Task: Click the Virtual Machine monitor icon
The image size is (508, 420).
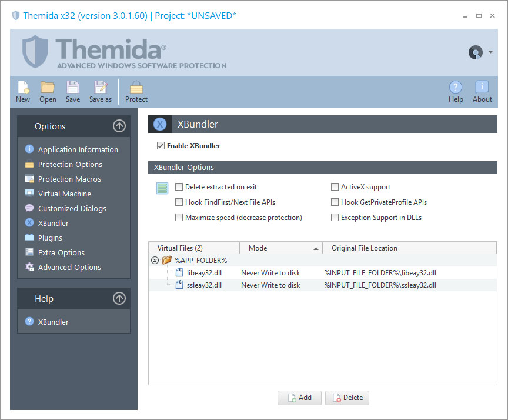Action: coord(29,193)
